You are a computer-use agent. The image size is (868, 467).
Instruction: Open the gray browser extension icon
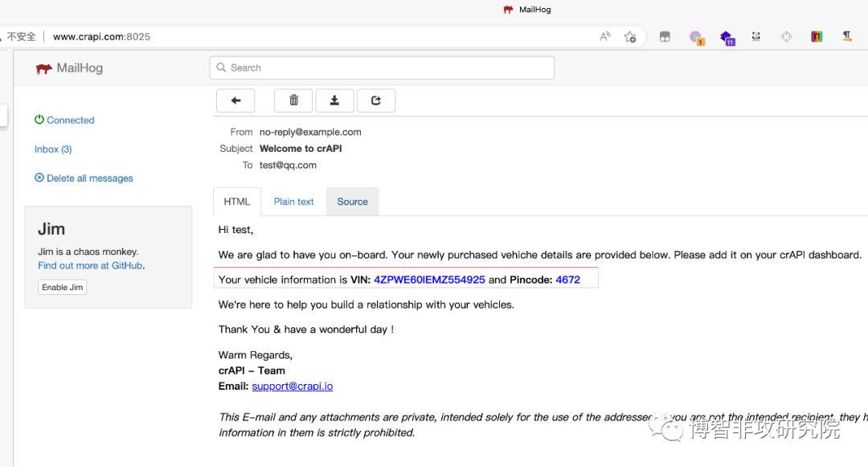point(665,37)
